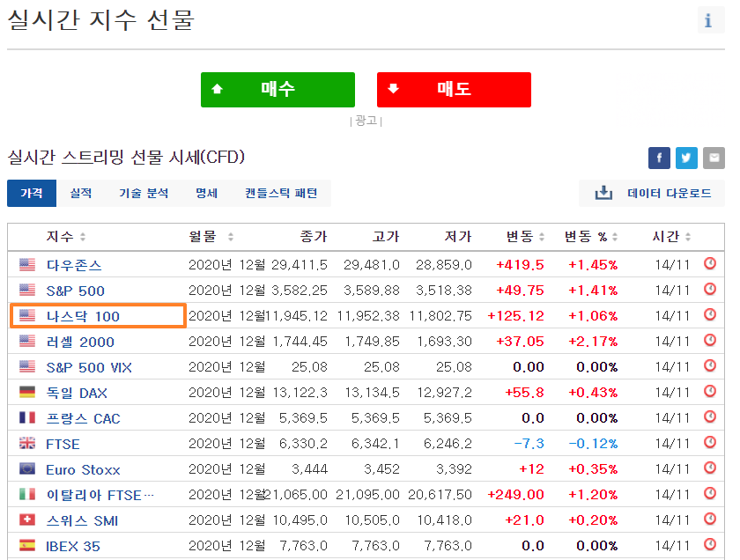Share the page via the Facebook icon
The width and height of the screenshot is (740, 560).
659,158
